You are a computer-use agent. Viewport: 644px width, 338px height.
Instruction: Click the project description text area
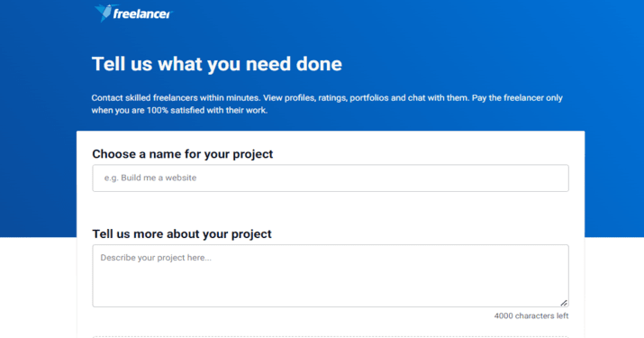click(x=331, y=276)
